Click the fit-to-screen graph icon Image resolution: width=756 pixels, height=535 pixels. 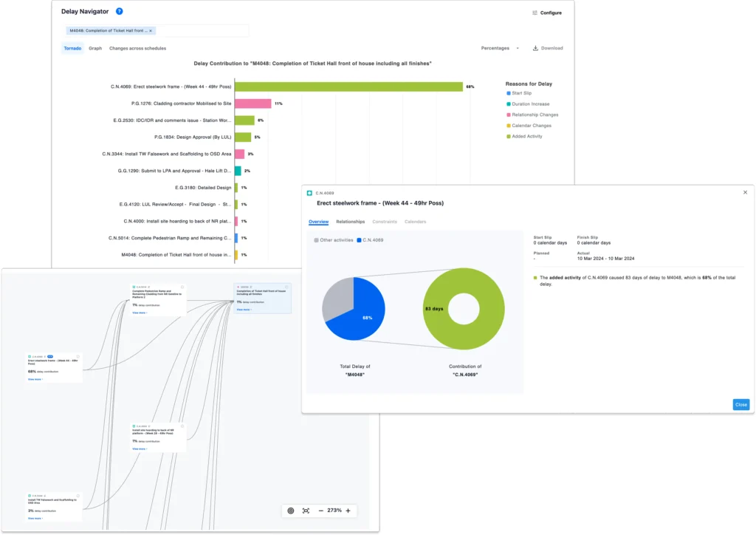[306, 511]
